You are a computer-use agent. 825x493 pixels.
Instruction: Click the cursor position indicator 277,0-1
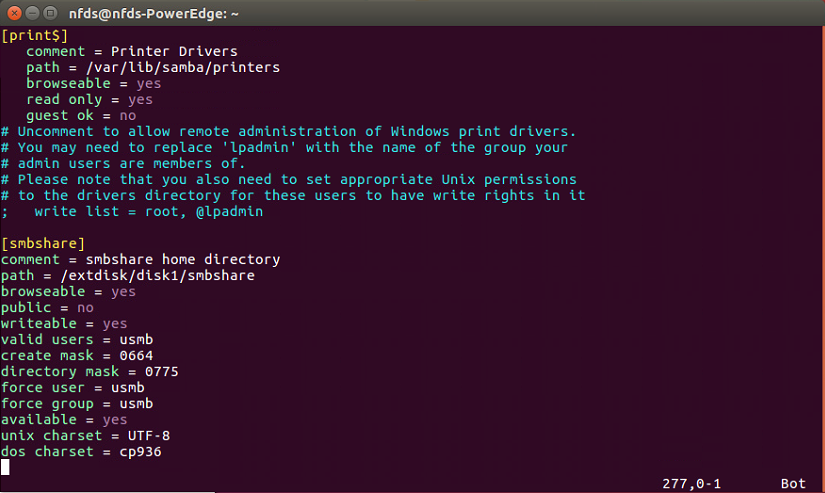[x=692, y=483]
